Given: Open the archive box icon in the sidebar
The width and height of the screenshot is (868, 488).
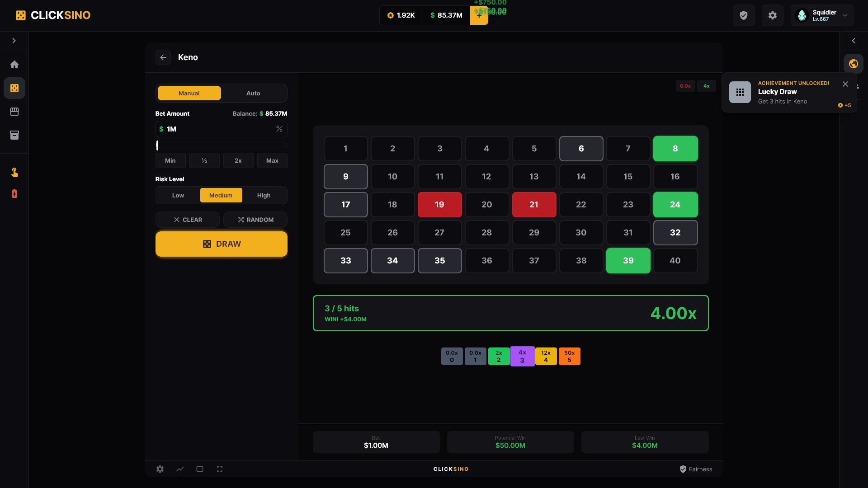Looking at the screenshot, I should coord(14,135).
